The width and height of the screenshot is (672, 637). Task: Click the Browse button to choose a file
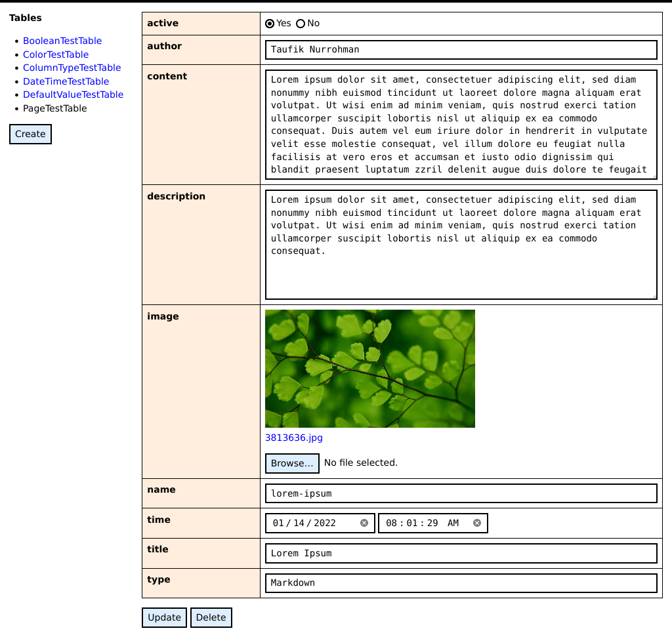click(291, 463)
